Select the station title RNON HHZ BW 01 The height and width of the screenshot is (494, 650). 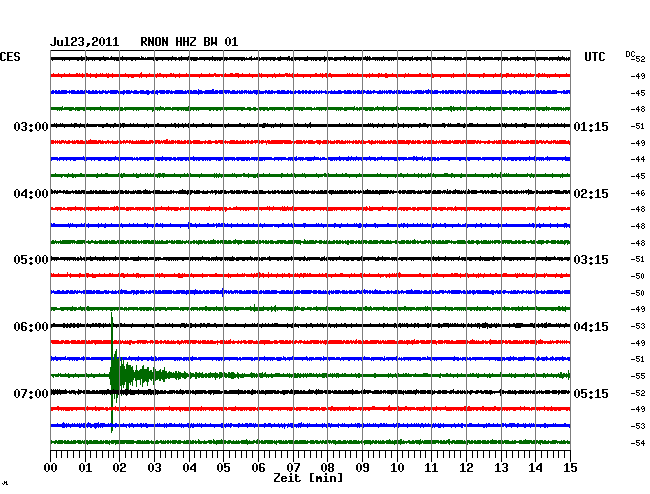(x=189, y=42)
